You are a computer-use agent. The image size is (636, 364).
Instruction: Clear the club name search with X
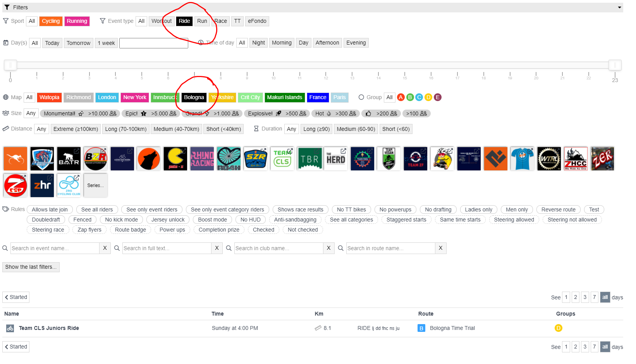329,248
